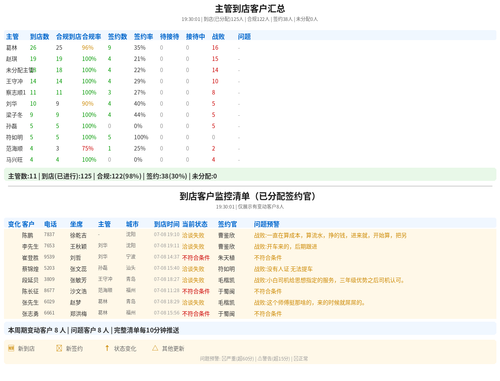Click the 坐席 column header
Viewport: 500px width, 381px height.
click(76, 224)
